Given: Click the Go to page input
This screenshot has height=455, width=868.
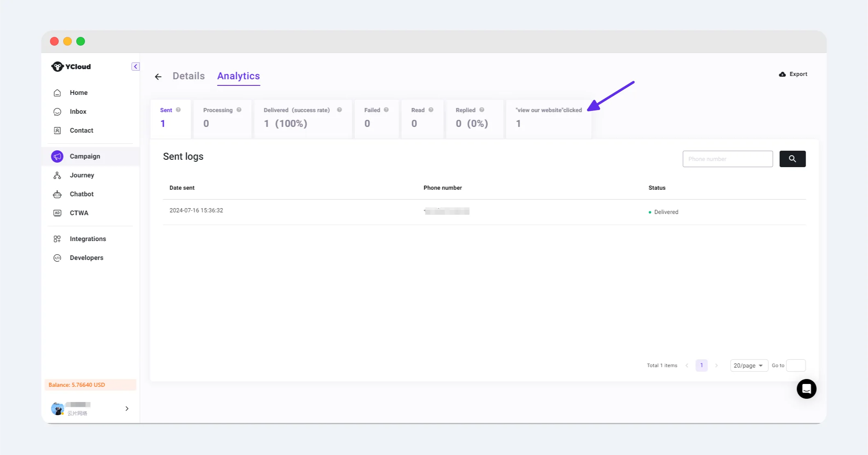Looking at the screenshot, I should point(795,365).
